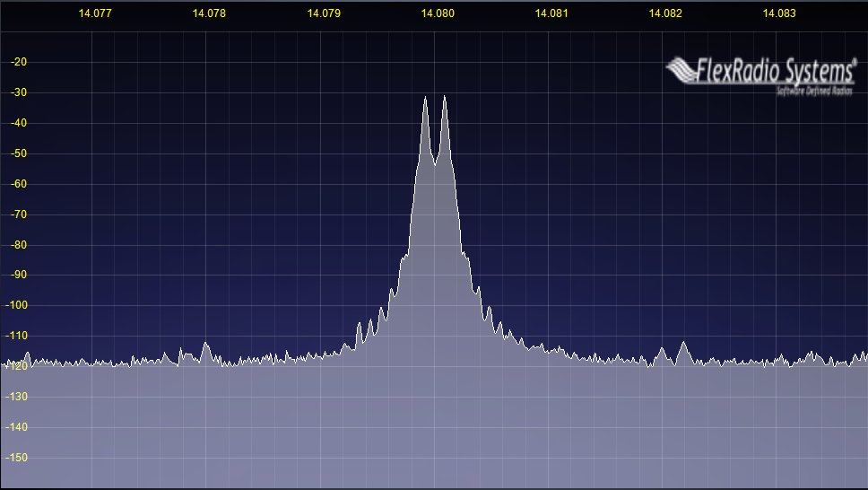Click the -130 dB level label
Image resolution: width=868 pixels, height=490 pixels.
click(17, 397)
